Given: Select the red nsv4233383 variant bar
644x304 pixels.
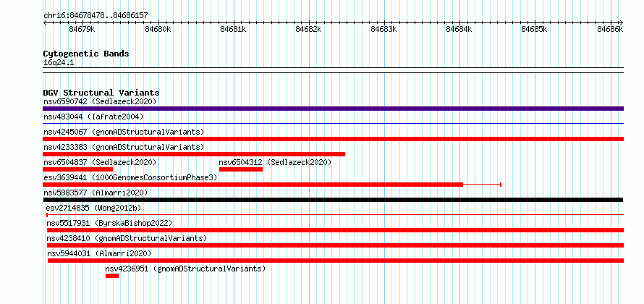Looking at the screenshot, I should coord(194,154).
